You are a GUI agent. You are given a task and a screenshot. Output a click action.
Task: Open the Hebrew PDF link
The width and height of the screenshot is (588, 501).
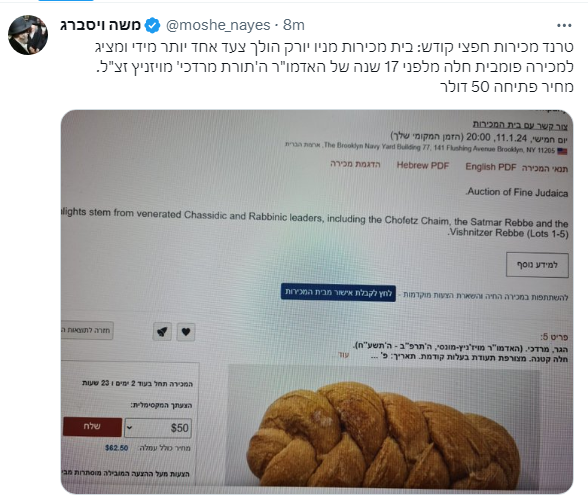pos(423,165)
